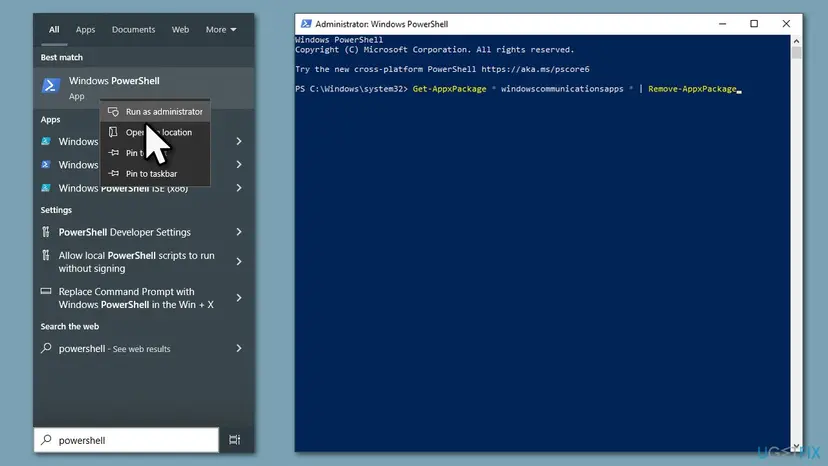828x466 pixels.
Task: Open the Windows PowerShell best match result
Action: [x=144, y=88]
